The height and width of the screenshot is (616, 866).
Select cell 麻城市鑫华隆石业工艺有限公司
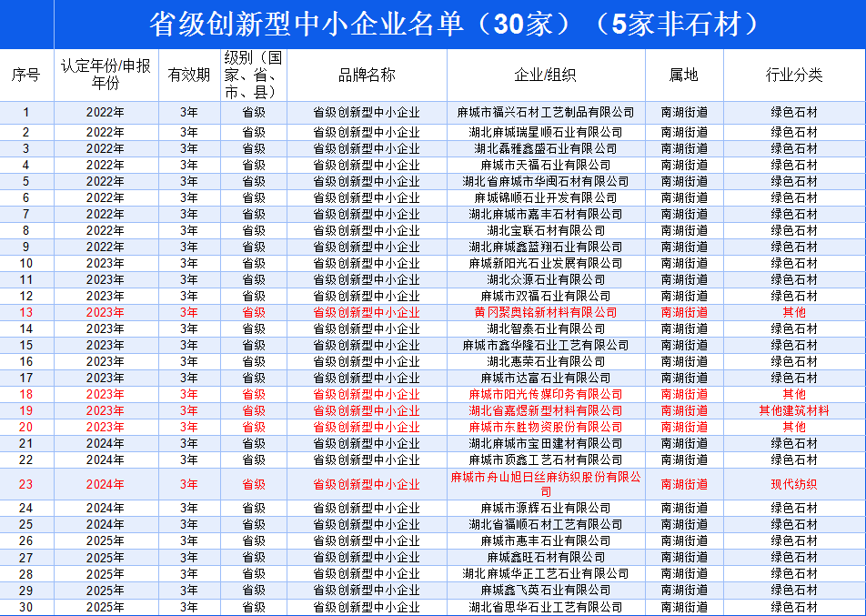(546, 346)
